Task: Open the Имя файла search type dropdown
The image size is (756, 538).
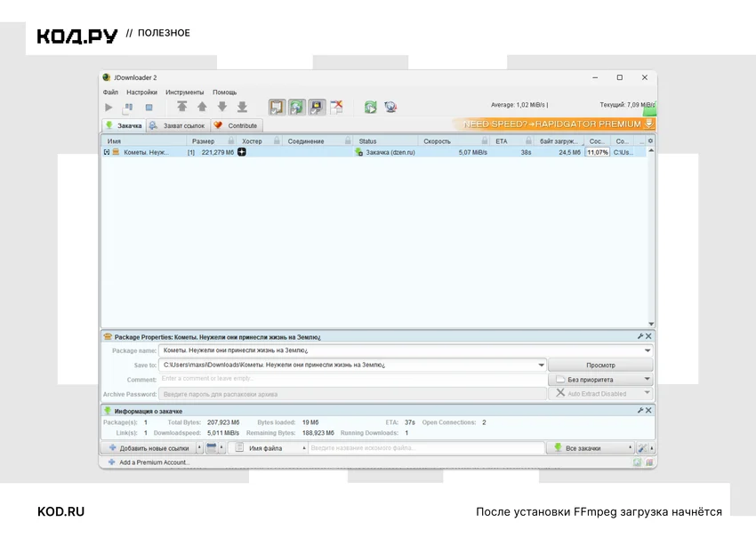Action: [x=268, y=448]
